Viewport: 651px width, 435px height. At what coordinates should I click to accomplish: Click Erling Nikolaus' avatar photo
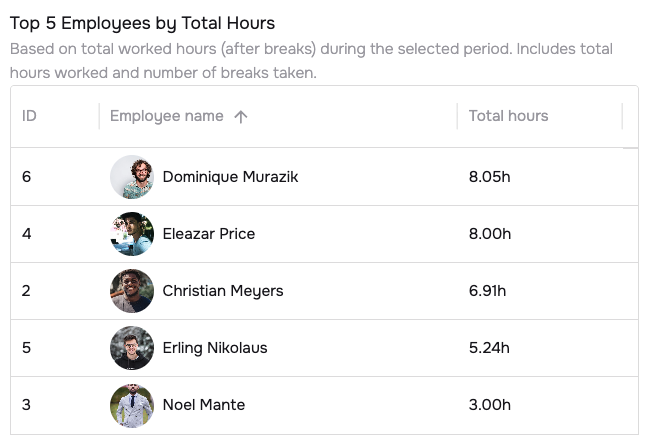pos(132,348)
